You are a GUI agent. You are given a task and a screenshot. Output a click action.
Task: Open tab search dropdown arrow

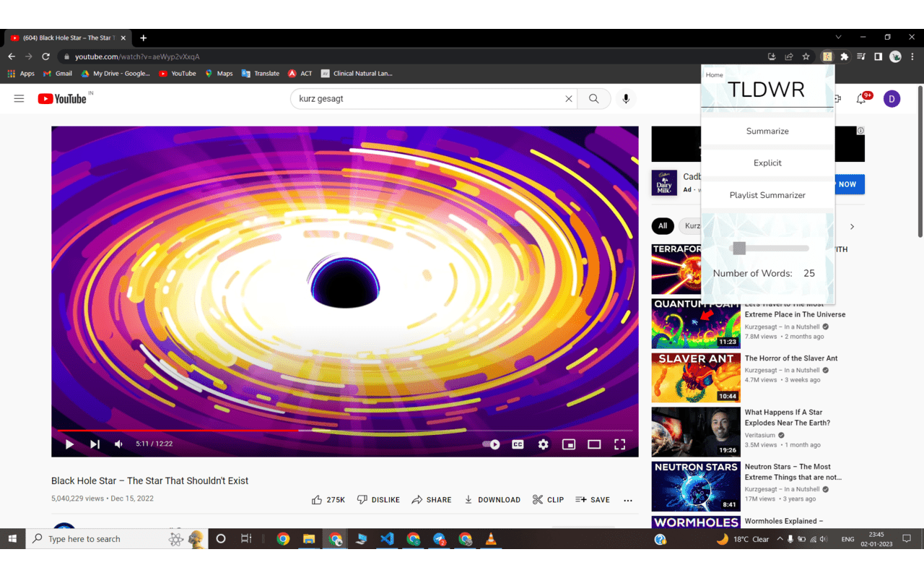[838, 38]
